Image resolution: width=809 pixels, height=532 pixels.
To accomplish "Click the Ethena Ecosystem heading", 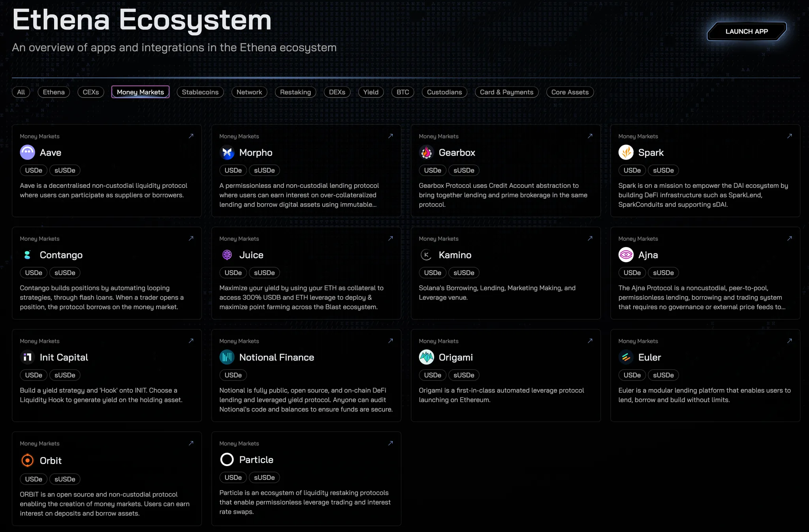I will (142, 20).
